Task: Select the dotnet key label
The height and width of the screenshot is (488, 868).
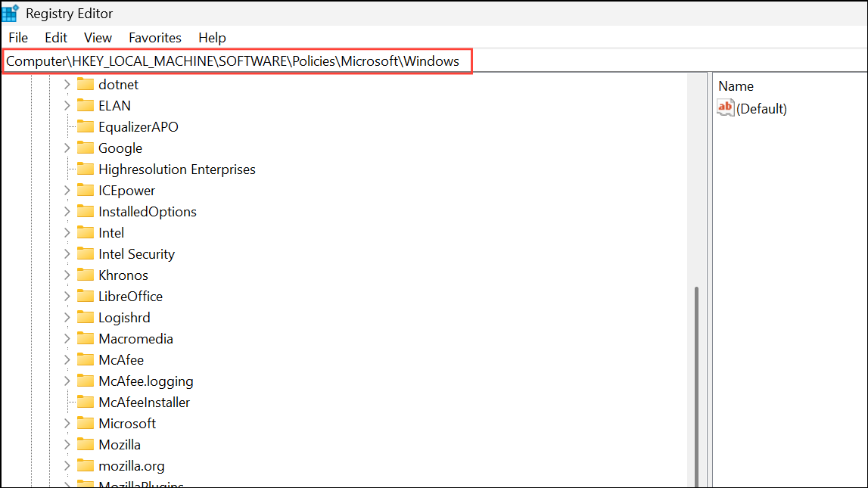Action: pos(119,85)
